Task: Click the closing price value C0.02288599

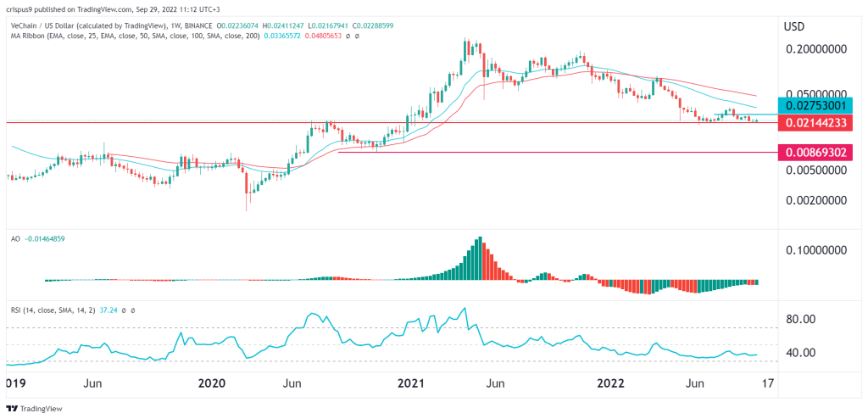Action: click(372, 26)
